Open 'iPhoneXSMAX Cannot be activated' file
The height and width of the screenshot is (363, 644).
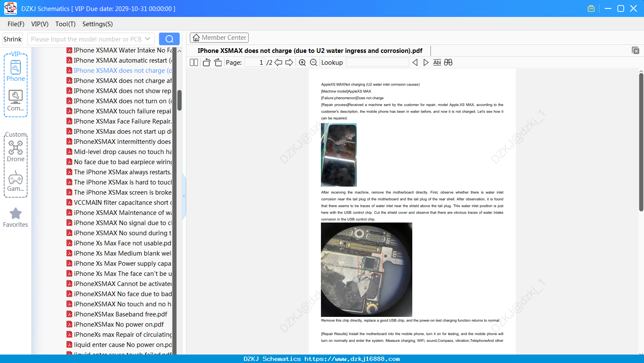tap(119, 284)
